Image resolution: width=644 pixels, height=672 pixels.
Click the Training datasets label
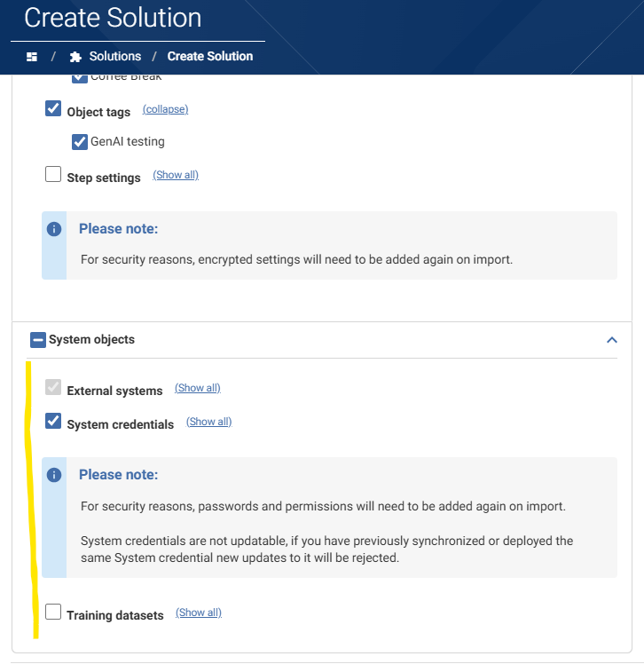coord(115,615)
